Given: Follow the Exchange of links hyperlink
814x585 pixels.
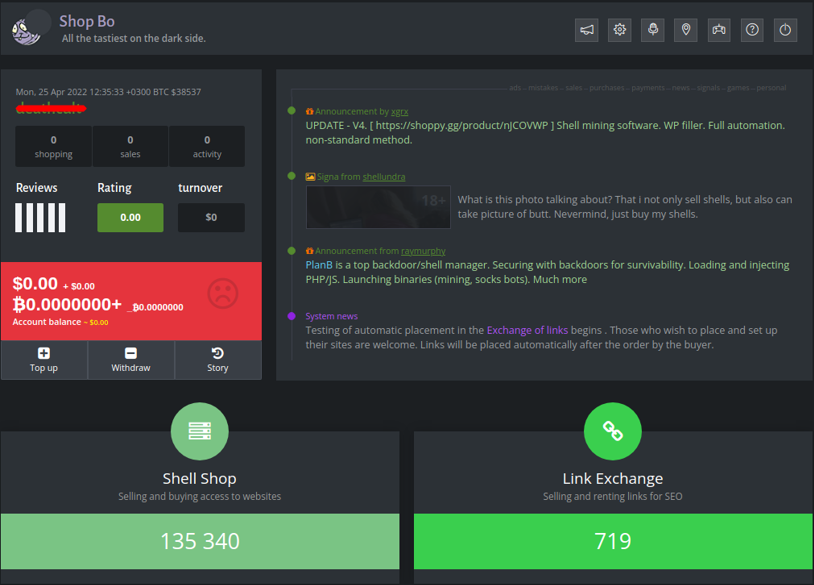Looking at the screenshot, I should click(527, 330).
